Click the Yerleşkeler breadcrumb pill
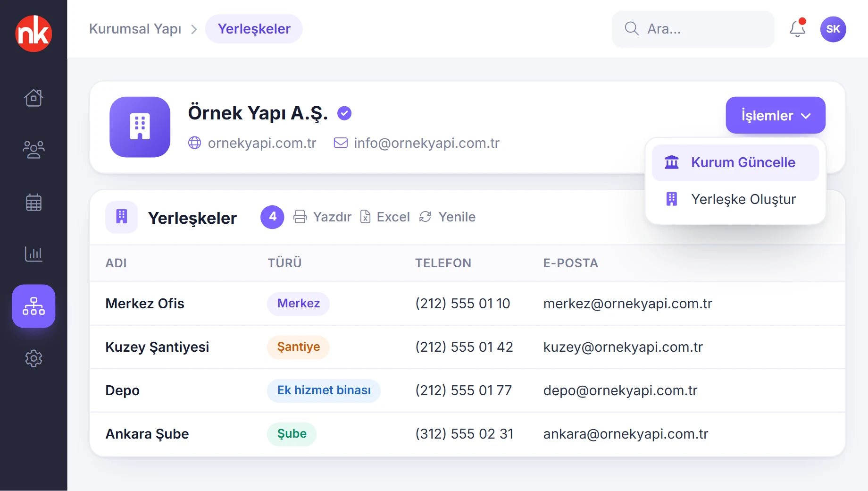The width and height of the screenshot is (868, 491). (x=254, y=29)
